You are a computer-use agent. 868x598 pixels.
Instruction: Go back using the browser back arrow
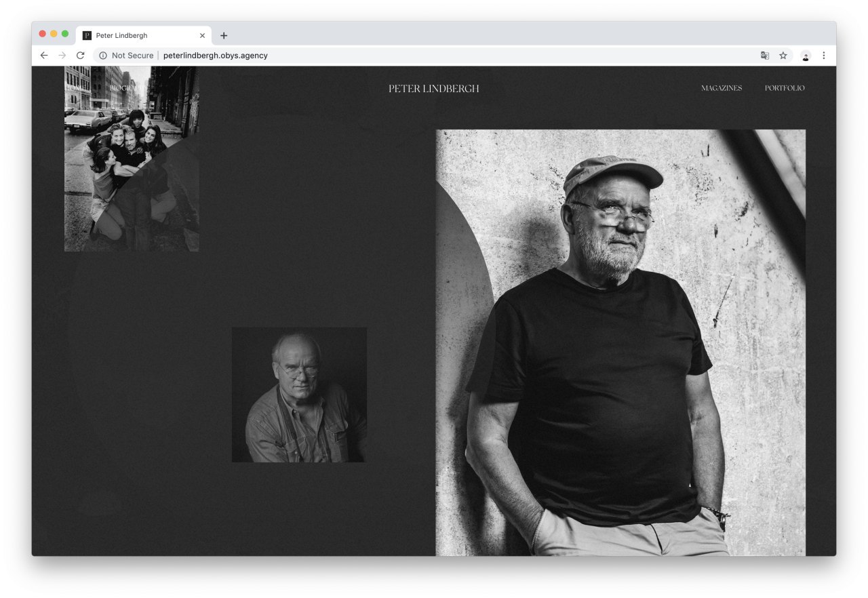coord(44,56)
